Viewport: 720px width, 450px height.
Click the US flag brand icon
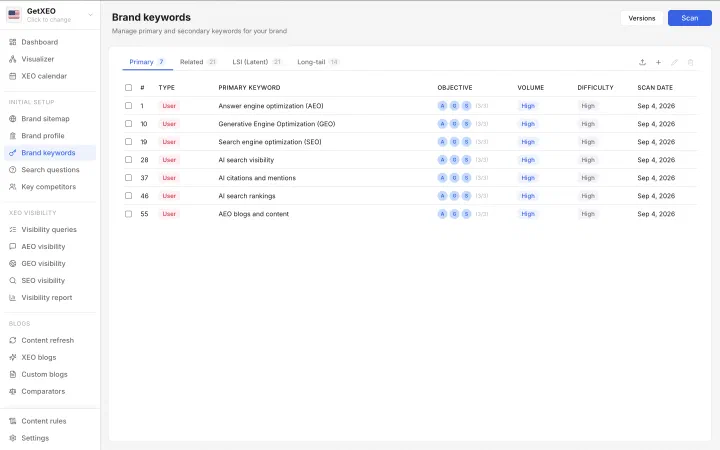[x=14, y=15]
